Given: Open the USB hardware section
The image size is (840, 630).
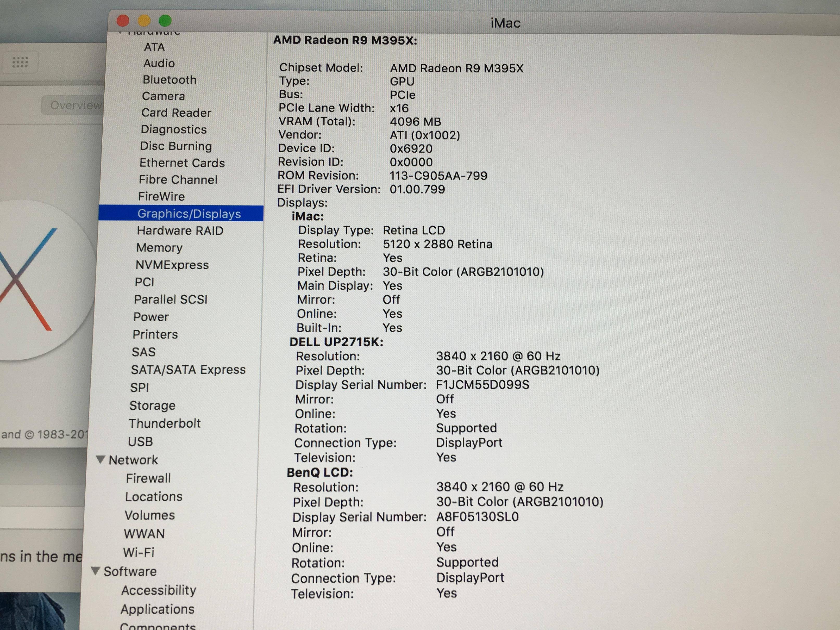Looking at the screenshot, I should pos(140,441).
